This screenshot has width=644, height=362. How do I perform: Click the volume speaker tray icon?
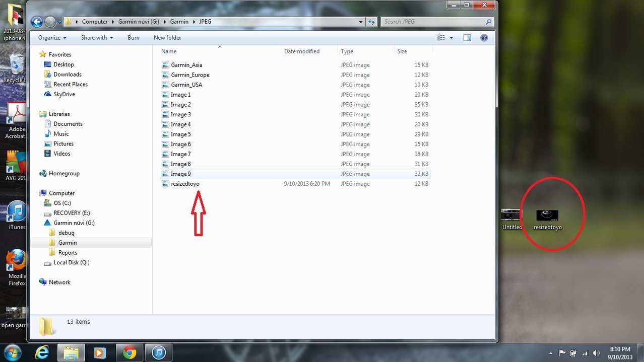pos(597,353)
